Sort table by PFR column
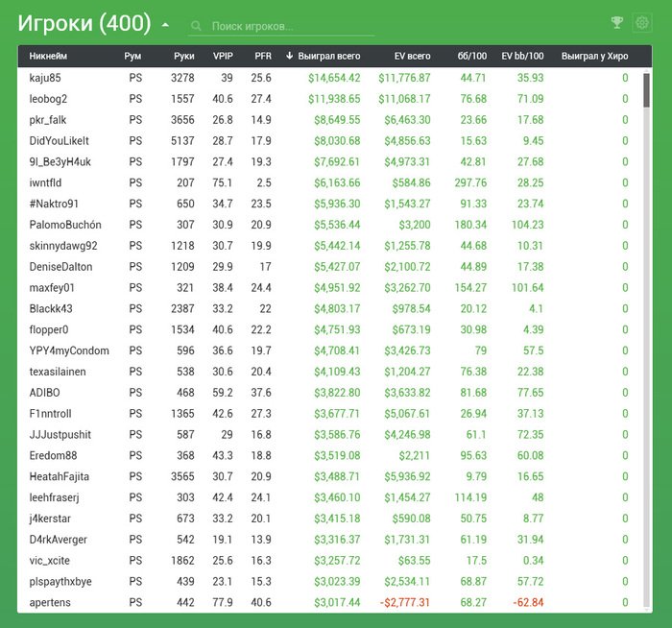The width and height of the screenshot is (672, 628). (x=262, y=56)
